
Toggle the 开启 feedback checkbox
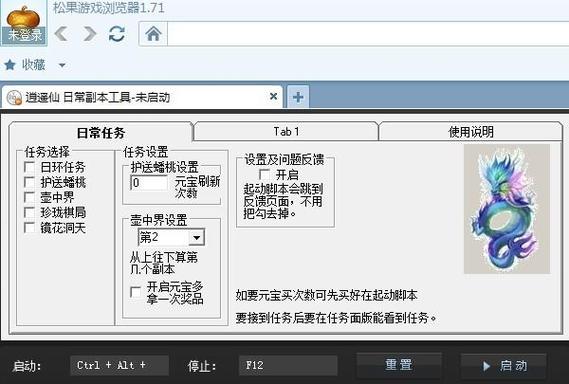coord(265,175)
